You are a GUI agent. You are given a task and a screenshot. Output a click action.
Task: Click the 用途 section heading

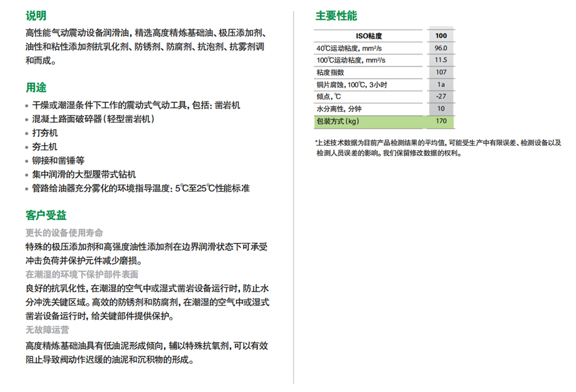[x=36, y=88]
